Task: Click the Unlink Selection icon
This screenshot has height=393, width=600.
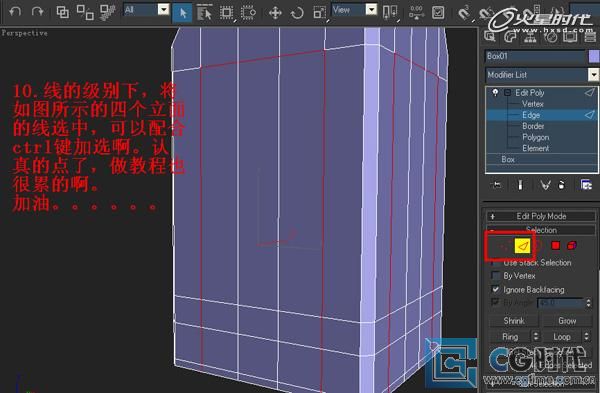Action: coord(85,12)
